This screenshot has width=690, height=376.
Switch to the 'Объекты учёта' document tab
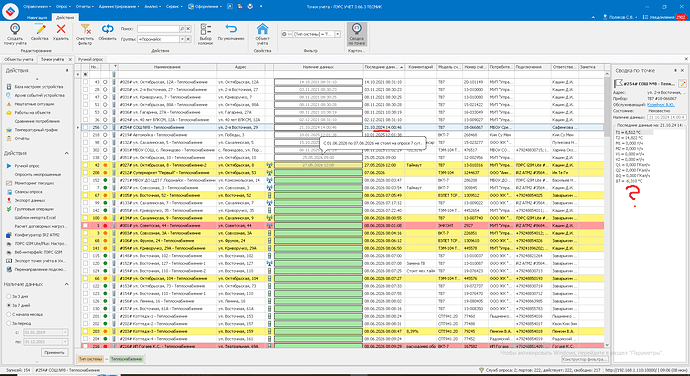coord(19,59)
